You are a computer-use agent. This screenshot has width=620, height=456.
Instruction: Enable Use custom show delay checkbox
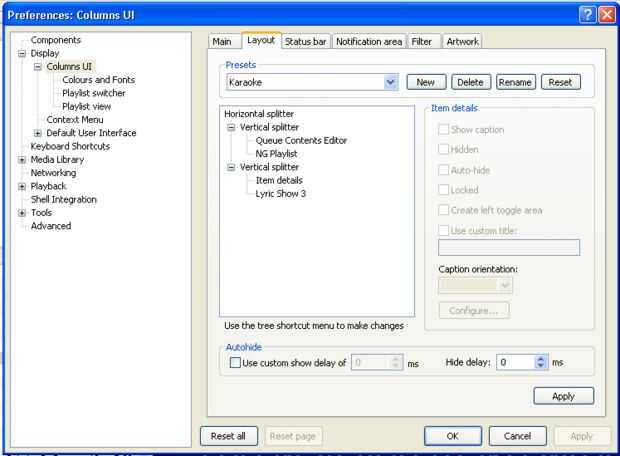(x=235, y=363)
